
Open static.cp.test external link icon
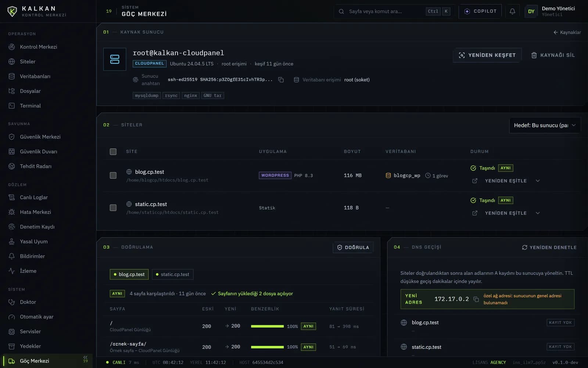pyautogui.click(x=475, y=213)
